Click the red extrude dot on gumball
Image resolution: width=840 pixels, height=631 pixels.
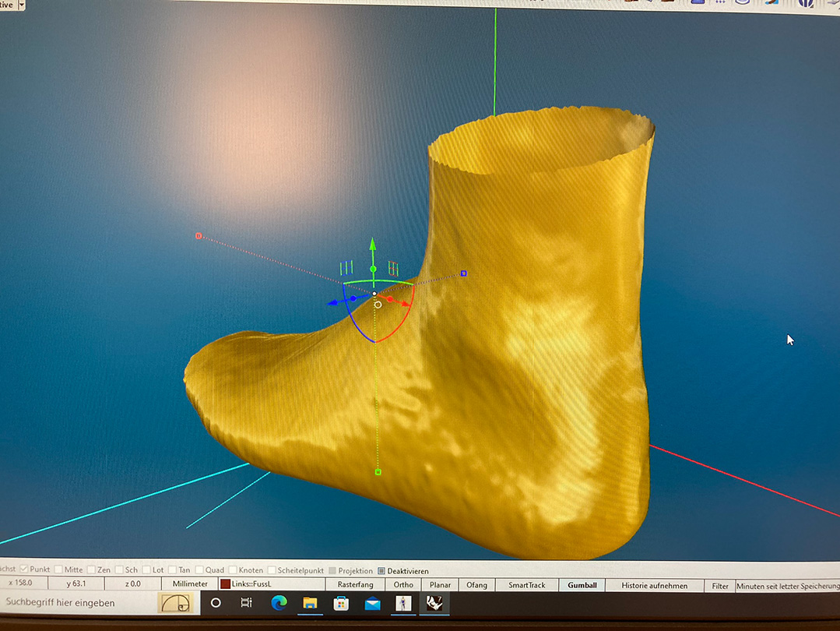click(x=390, y=299)
